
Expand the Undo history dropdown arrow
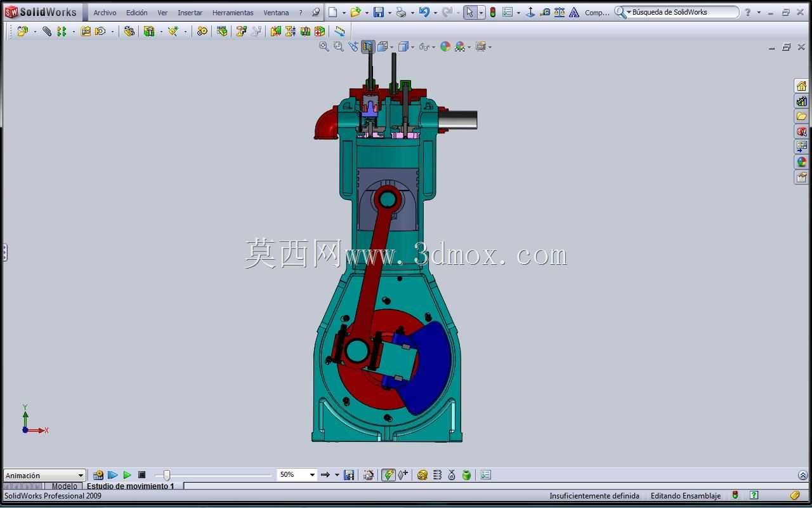click(x=435, y=12)
